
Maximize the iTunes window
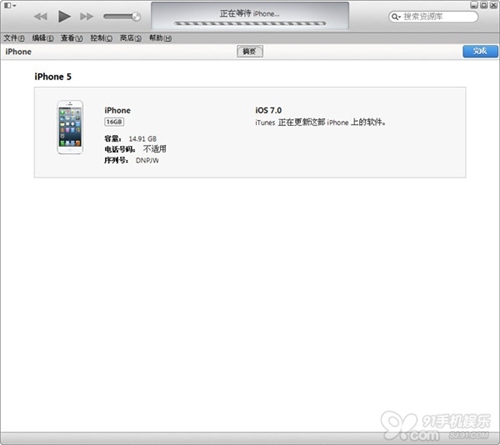[x=484, y=5]
